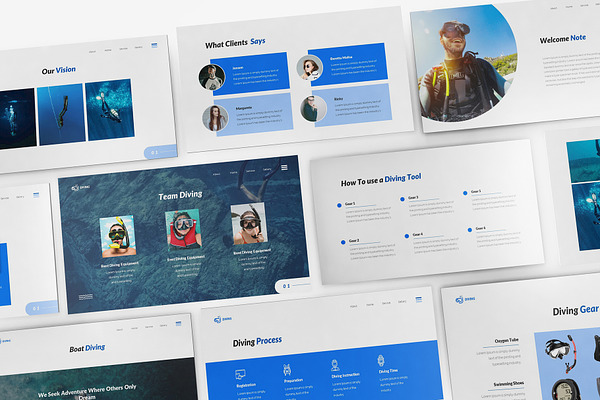Select the Gear 6 blue bullet

click(470, 230)
